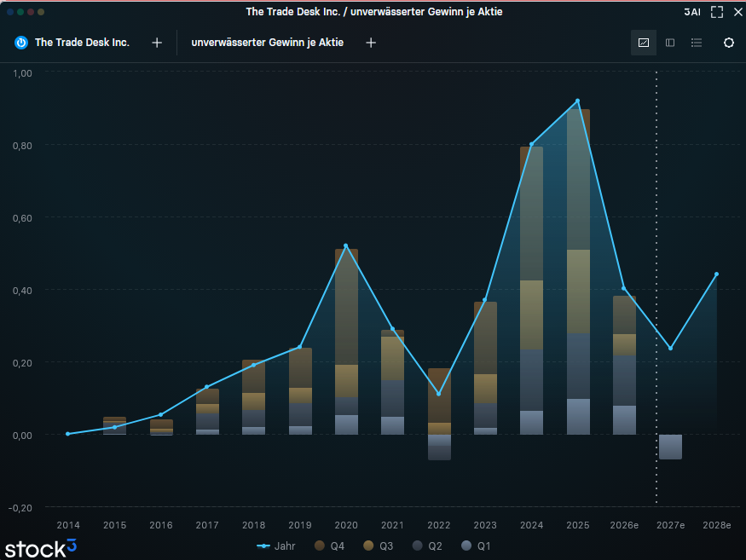Click the negative Q1 bar for 2027e
The width and height of the screenshot is (746, 560).
pyautogui.click(x=670, y=447)
